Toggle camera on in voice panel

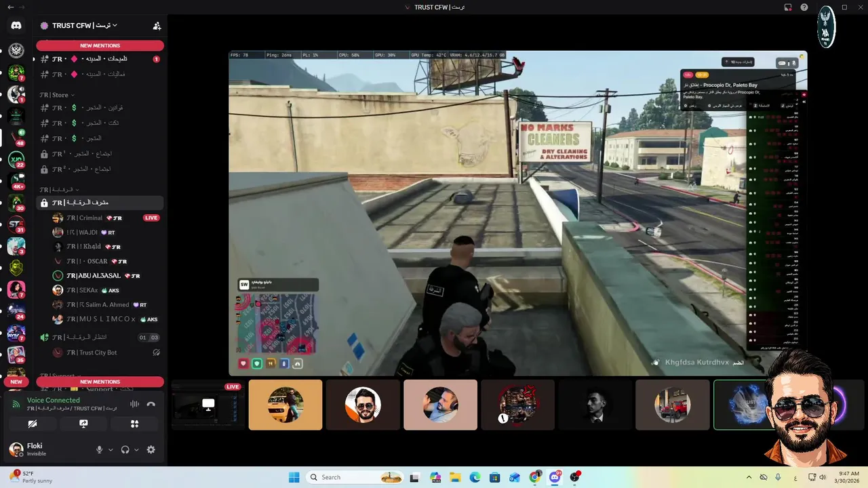click(33, 424)
